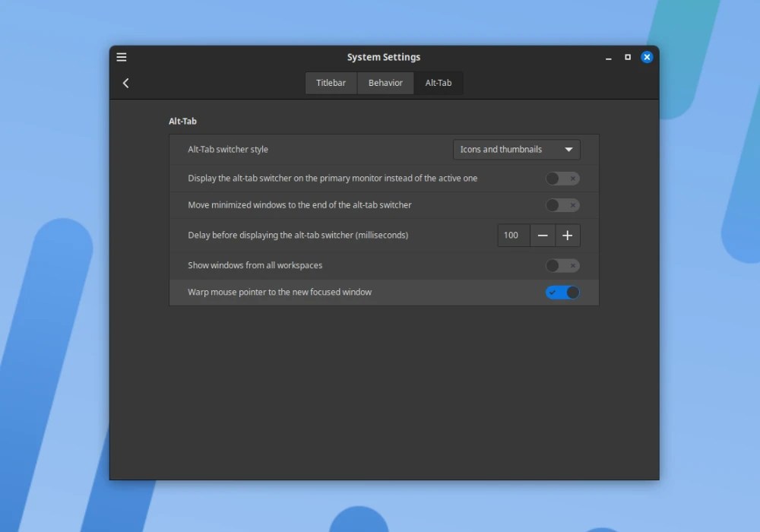The height and width of the screenshot is (532, 760).
Task: Go back using the left arrow
Action: (126, 84)
